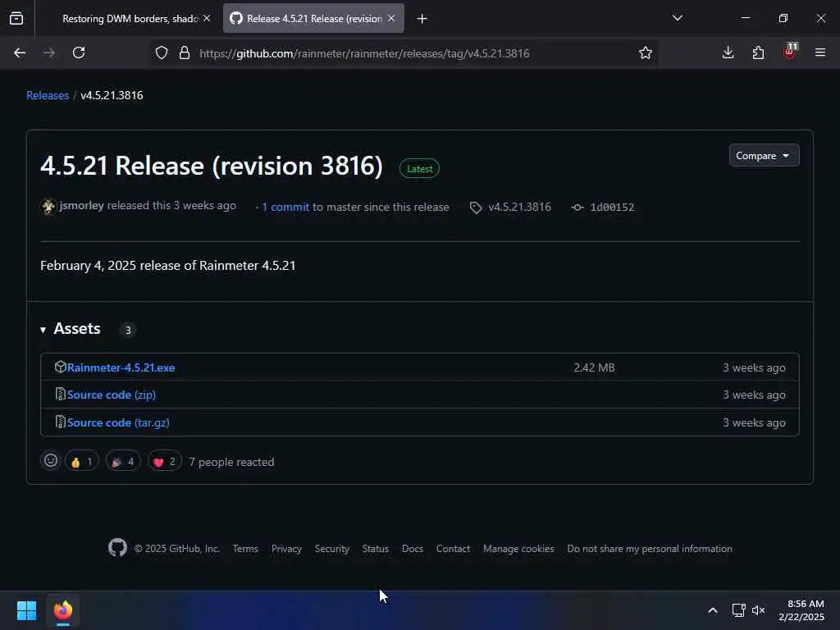Download Source code (zip)
This screenshot has width=840, height=630.
pos(112,395)
